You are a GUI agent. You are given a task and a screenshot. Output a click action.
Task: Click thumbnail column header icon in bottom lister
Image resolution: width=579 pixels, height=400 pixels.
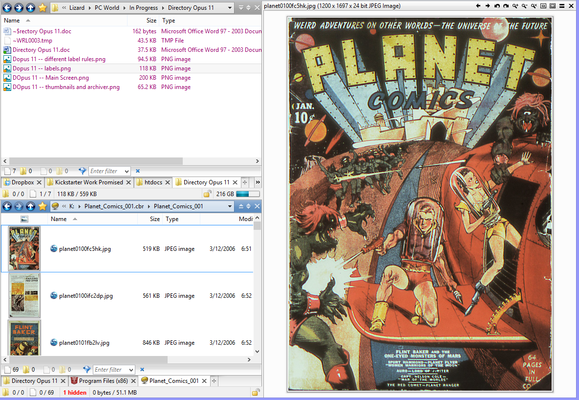(24, 219)
